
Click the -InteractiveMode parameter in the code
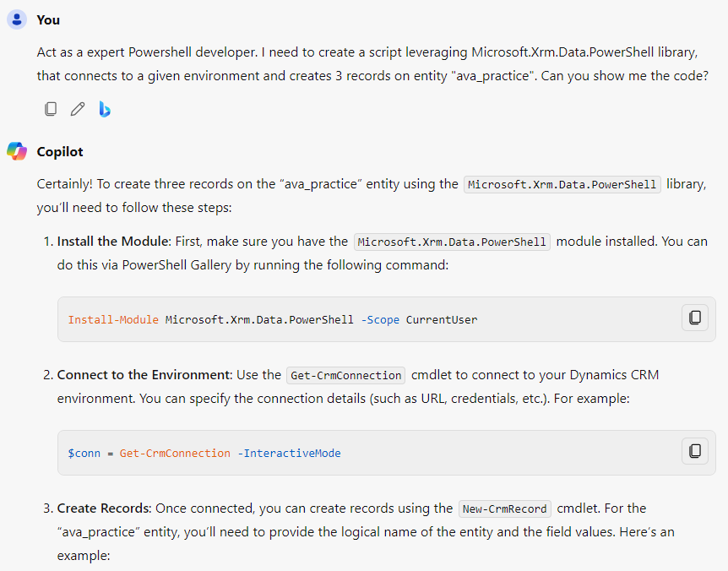(x=289, y=454)
